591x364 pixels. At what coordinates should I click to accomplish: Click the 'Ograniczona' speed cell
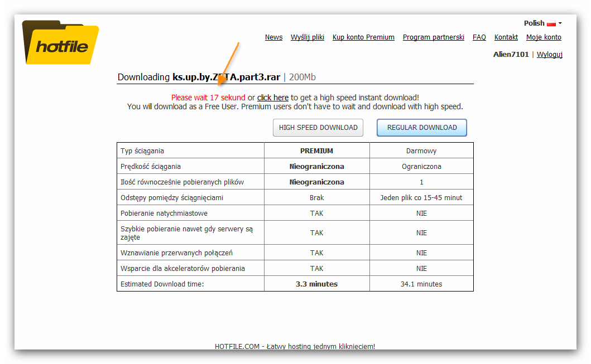tap(421, 166)
